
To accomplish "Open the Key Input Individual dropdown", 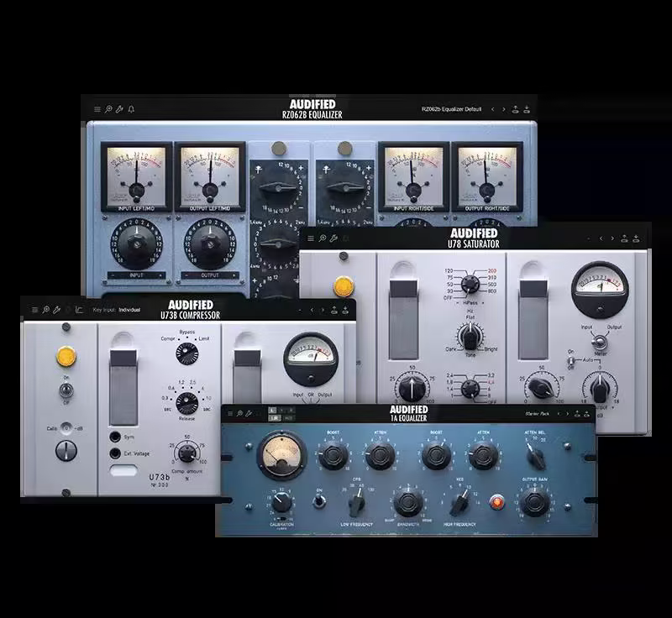I will point(117,310).
